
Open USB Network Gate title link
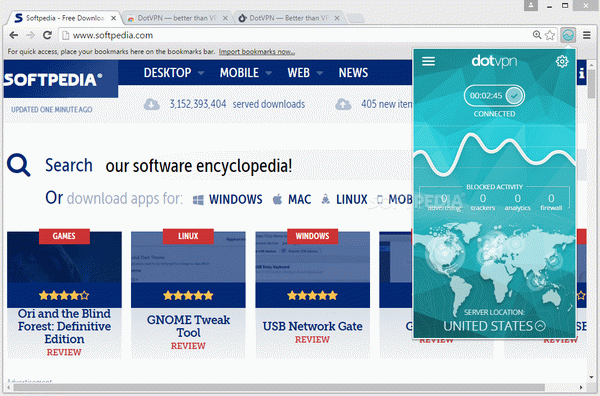tap(313, 326)
